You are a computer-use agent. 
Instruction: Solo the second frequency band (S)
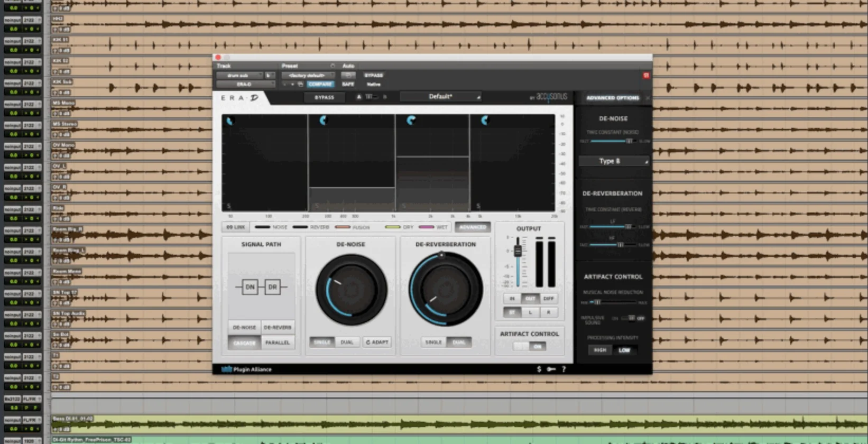pos(317,206)
